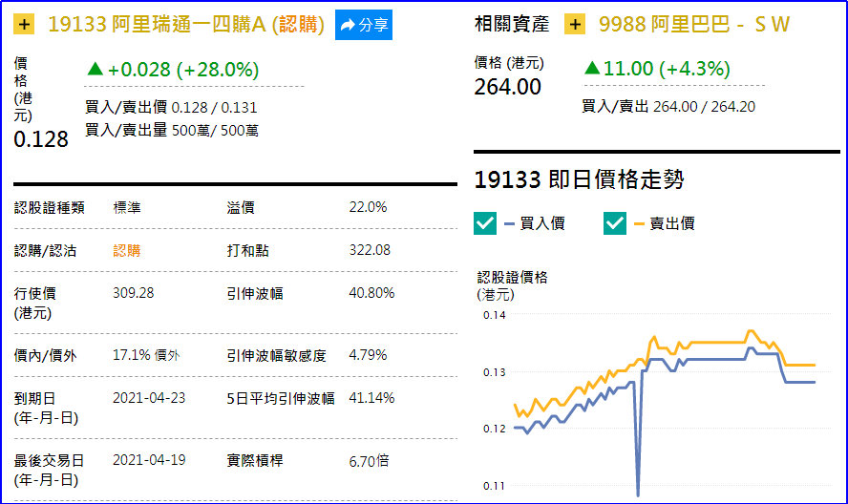Select the warrant price 0.128

coord(41,139)
